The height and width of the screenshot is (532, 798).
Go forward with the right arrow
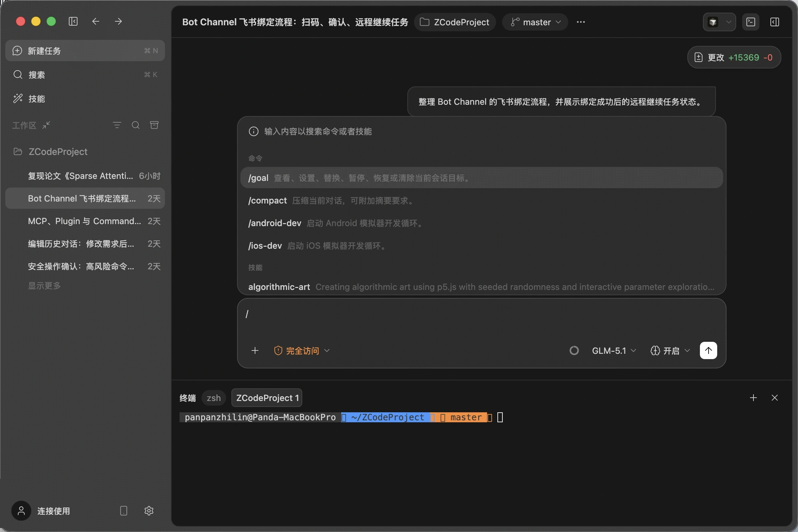click(x=118, y=21)
